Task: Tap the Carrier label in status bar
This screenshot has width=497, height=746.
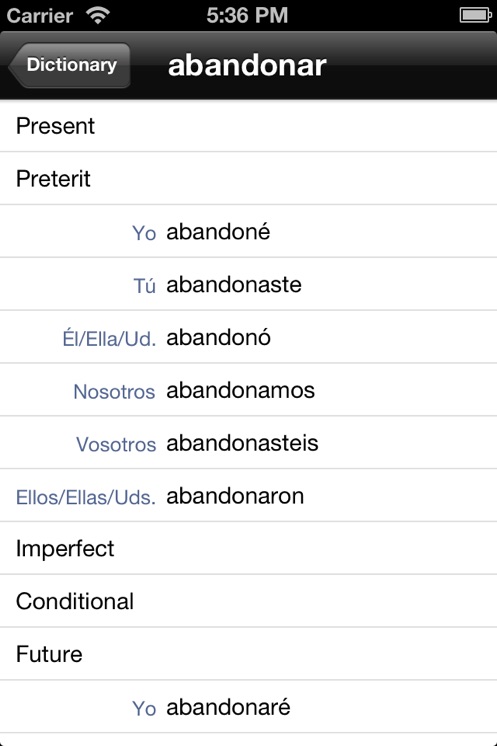Action: (x=40, y=16)
